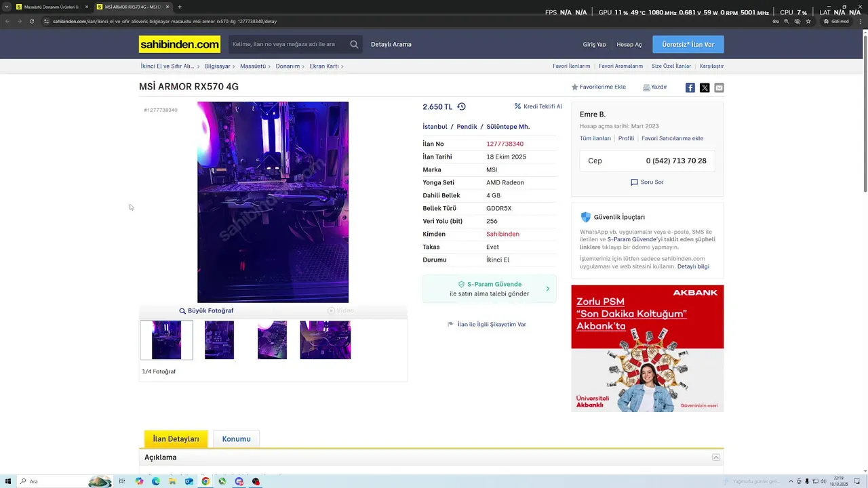The width and height of the screenshot is (868, 488).
Task: Open Size Özel İlanlar
Action: [671, 66]
